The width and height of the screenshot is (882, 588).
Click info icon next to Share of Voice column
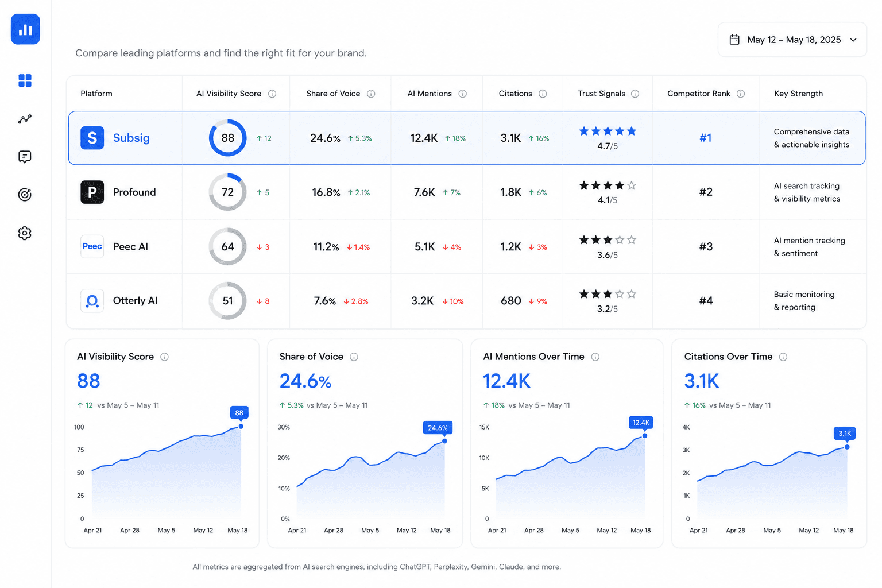tap(371, 94)
